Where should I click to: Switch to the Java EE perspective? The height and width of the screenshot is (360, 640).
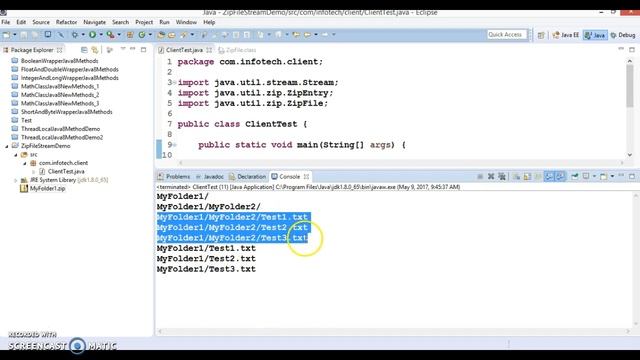tap(566, 35)
